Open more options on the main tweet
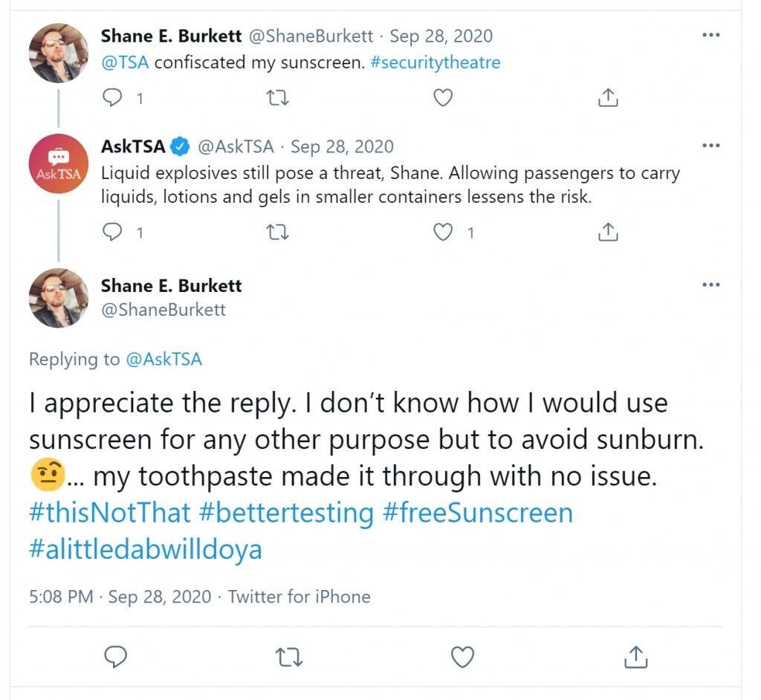Image resolution: width=761 pixels, height=700 pixels. (711, 285)
